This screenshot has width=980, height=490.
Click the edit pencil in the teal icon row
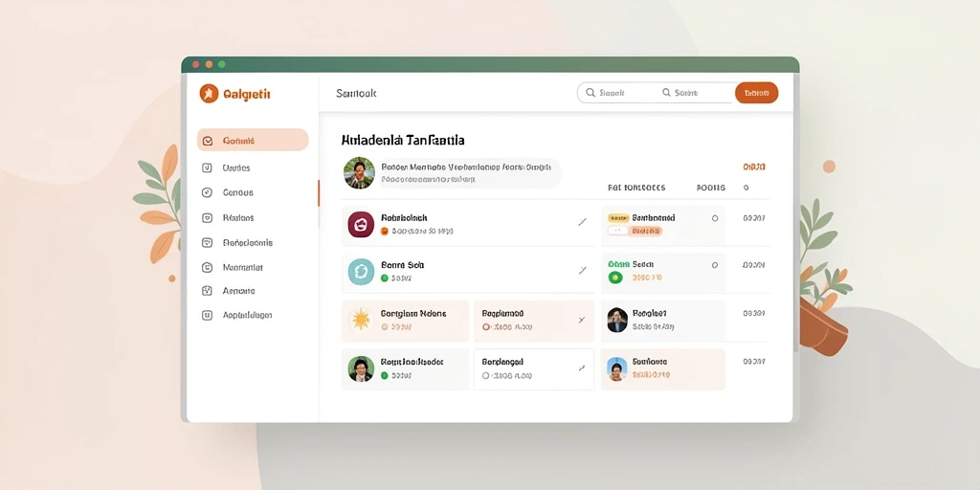click(583, 270)
